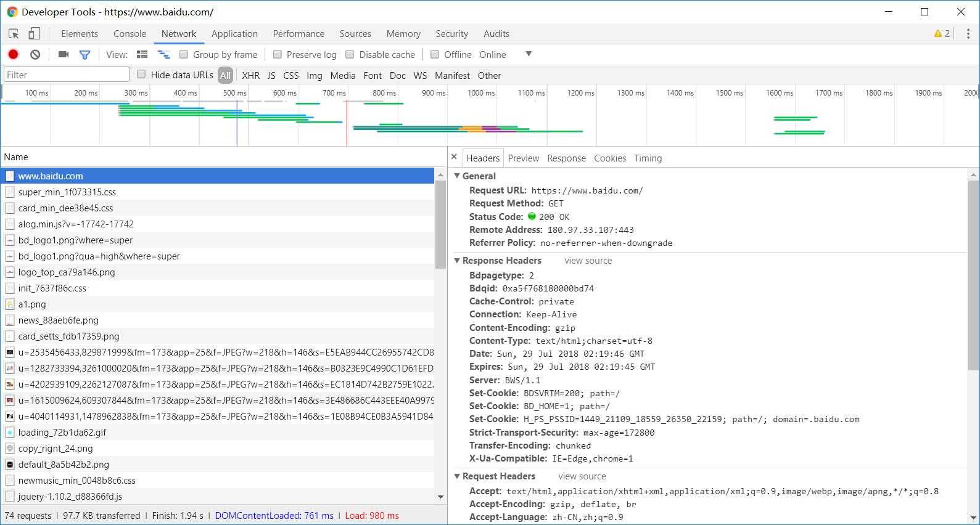Open the Security tab
The image size is (980, 525).
(x=451, y=34)
